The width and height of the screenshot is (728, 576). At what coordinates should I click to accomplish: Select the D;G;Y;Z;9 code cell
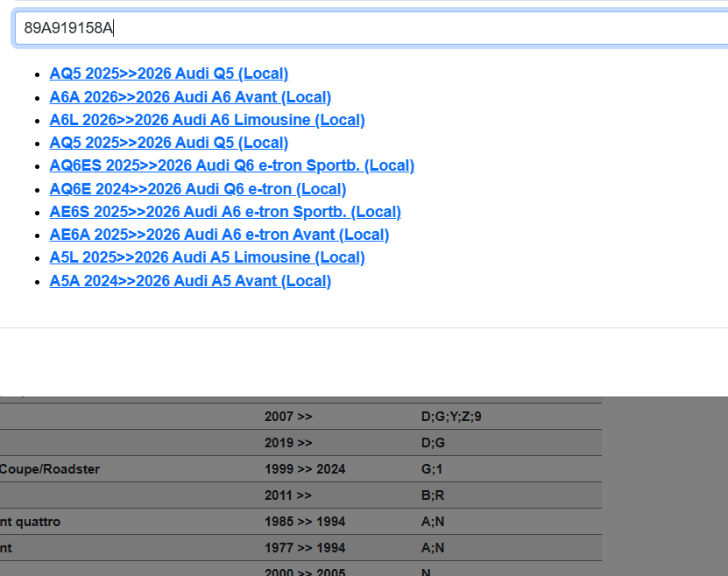point(451,417)
